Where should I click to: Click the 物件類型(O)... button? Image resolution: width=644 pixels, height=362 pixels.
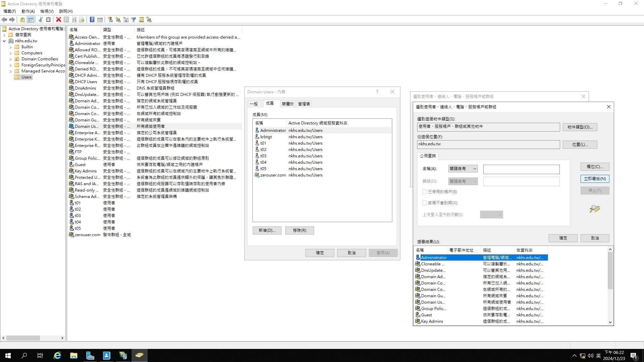[x=580, y=127]
